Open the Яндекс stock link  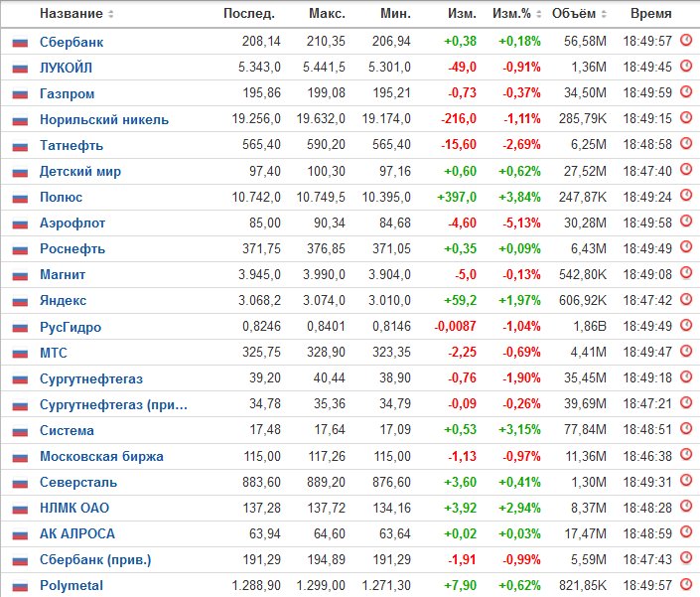coord(63,301)
